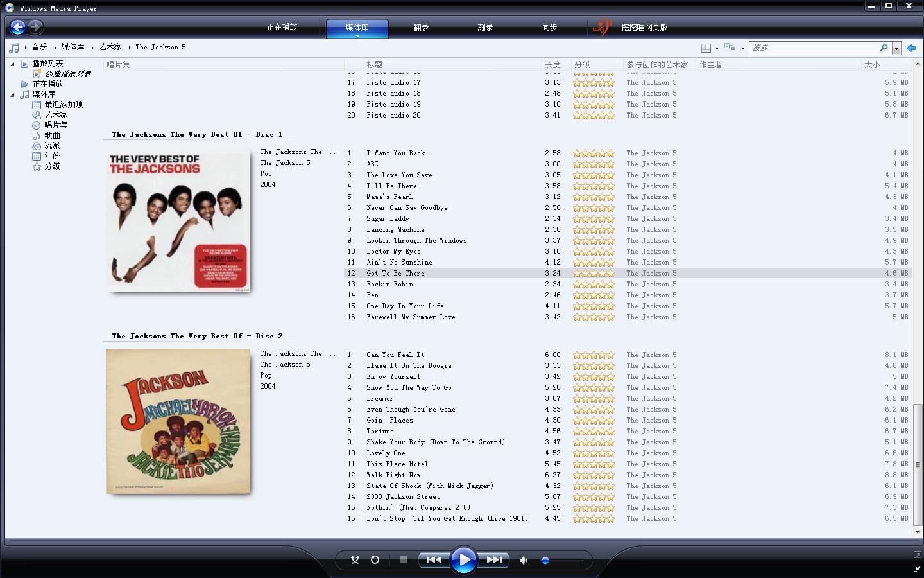Collapse the 媒体库 tree node in sidebar
The width and height of the screenshot is (924, 578).
pos(12,94)
